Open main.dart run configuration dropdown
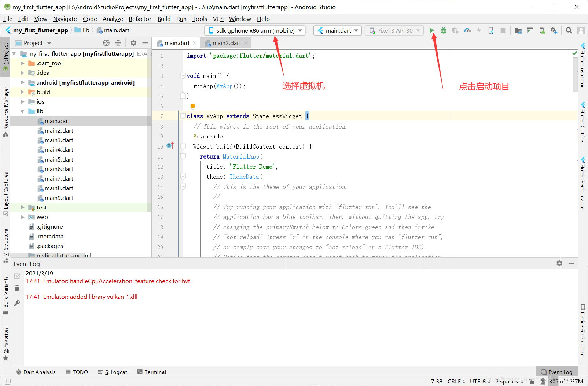Image resolution: width=588 pixels, height=386 pixels. [338, 30]
